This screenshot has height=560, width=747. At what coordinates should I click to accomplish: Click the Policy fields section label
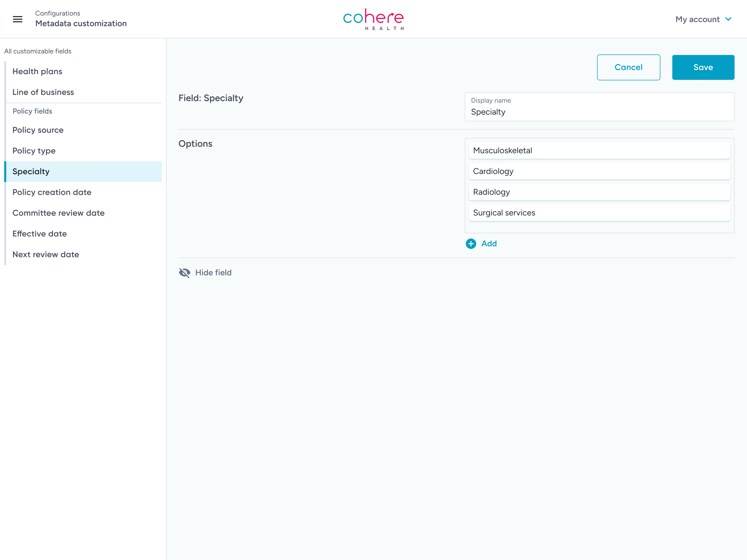[32, 111]
